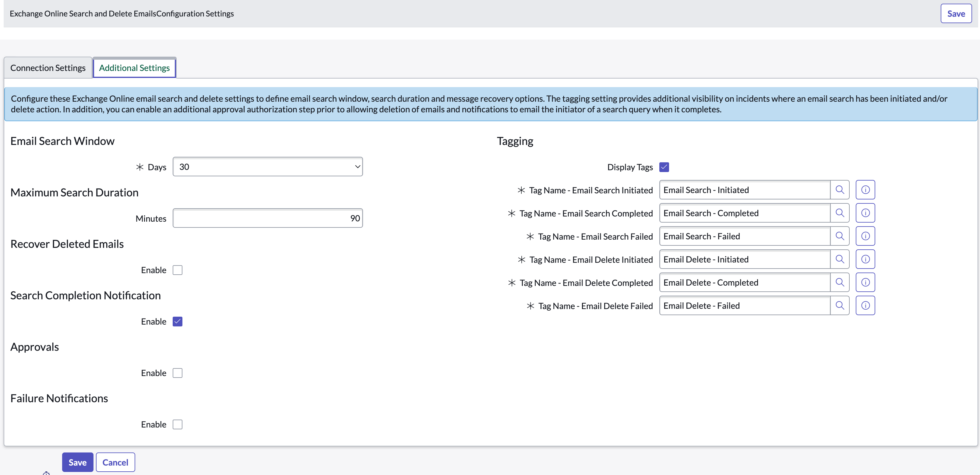
Task: Click the Failure Notifications heading
Action: 59,398
